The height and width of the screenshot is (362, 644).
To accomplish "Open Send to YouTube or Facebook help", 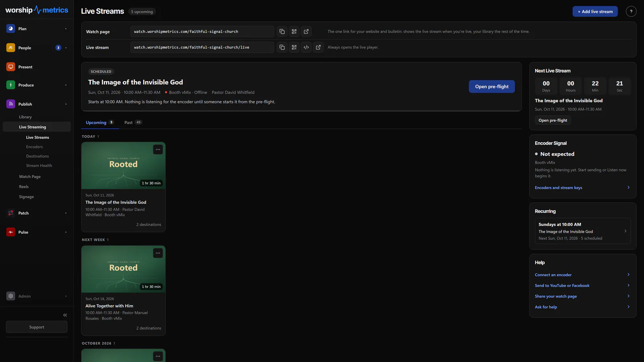I will pos(582,286).
